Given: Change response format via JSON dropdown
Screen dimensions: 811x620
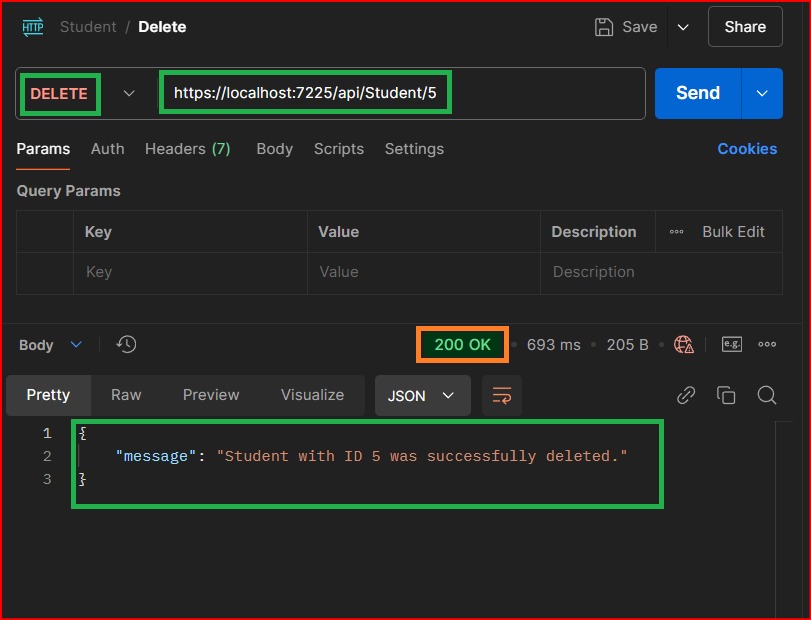Looking at the screenshot, I should tap(422, 395).
